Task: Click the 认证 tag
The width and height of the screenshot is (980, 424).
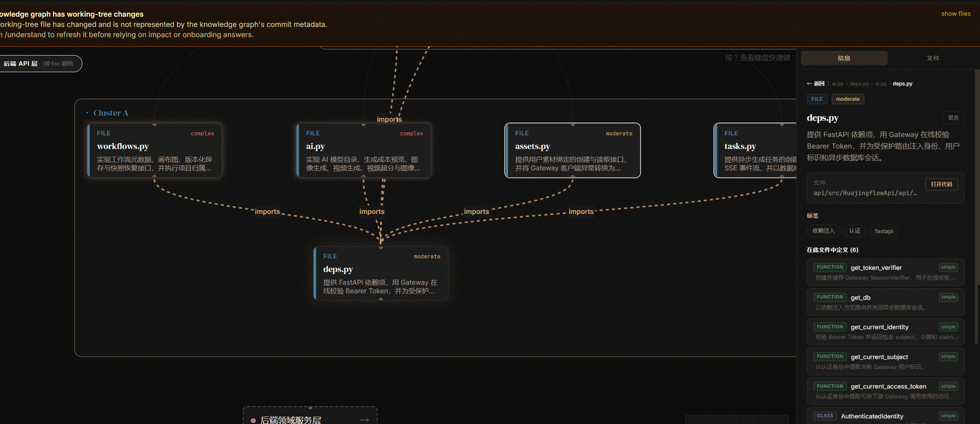Action: coord(855,231)
